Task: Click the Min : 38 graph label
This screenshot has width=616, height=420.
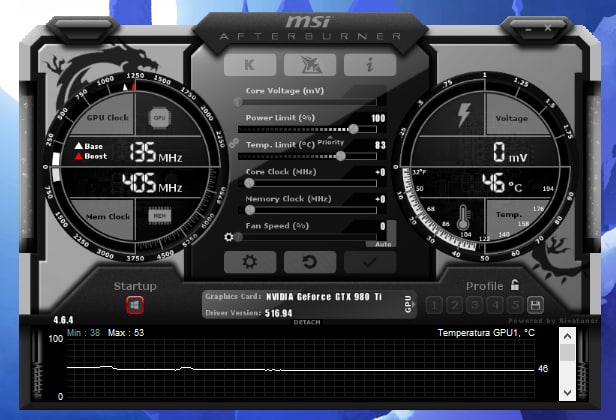Action: point(83,333)
